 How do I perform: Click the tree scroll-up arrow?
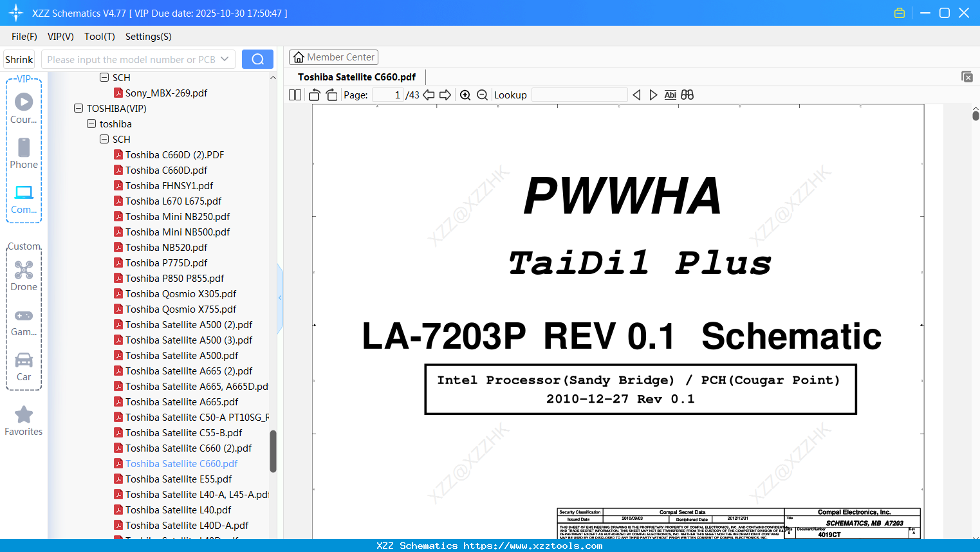tap(273, 78)
